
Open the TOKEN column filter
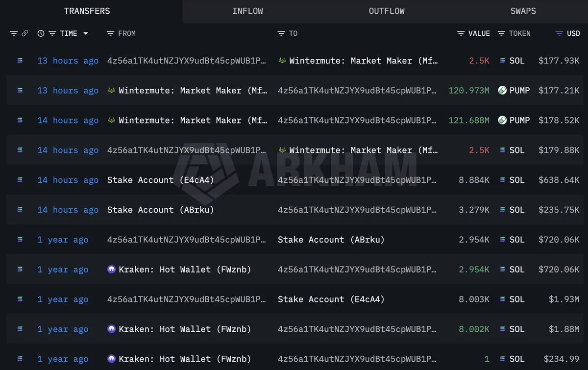tap(501, 33)
